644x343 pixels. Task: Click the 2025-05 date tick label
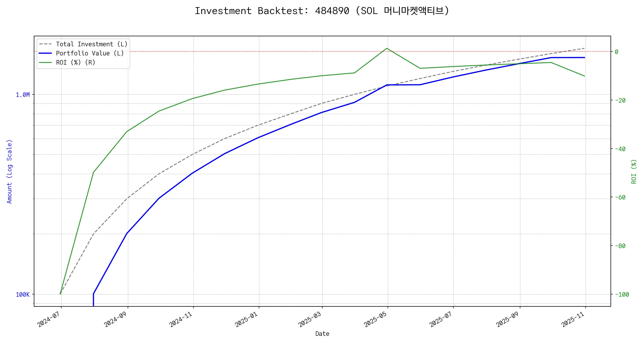[376, 319]
